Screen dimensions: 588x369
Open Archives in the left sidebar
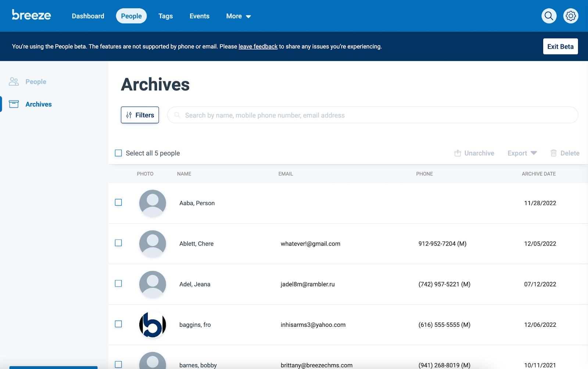pyautogui.click(x=39, y=104)
